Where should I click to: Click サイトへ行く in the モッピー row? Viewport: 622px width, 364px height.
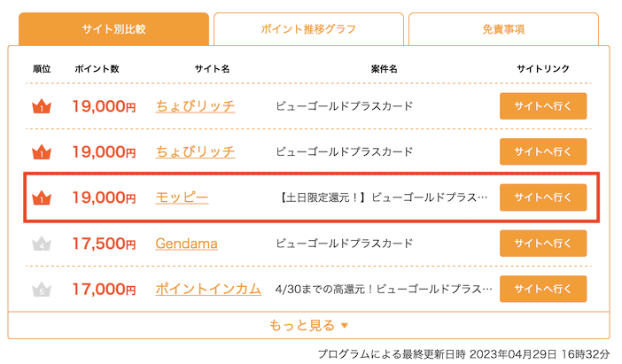[x=543, y=197]
